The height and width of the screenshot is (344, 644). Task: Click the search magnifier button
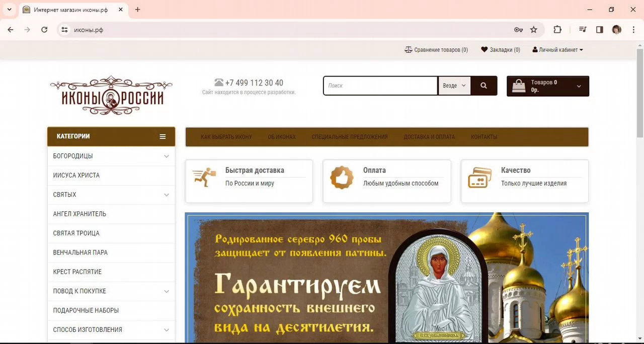(x=484, y=85)
